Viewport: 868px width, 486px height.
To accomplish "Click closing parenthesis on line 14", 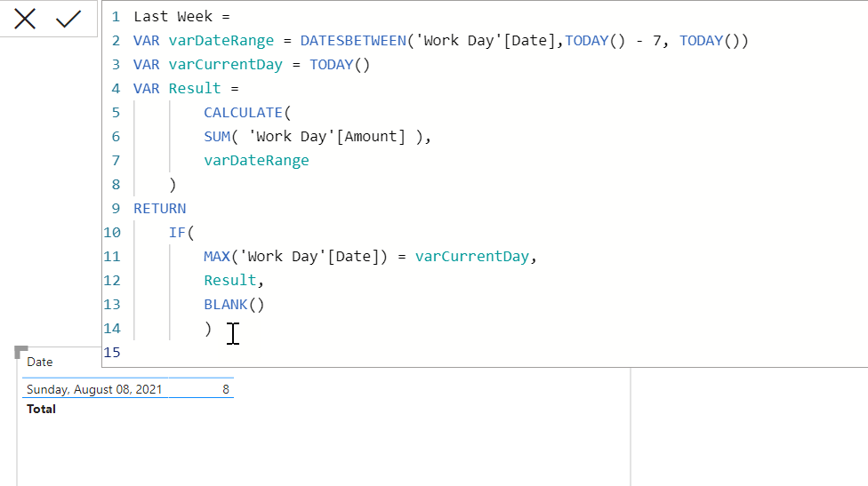I will tap(208, 329).
